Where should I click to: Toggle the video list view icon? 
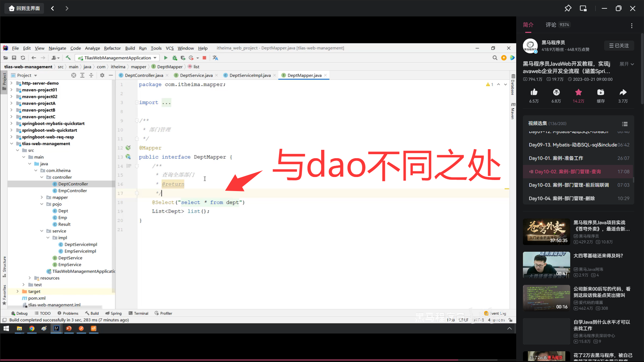click(625, 124)
